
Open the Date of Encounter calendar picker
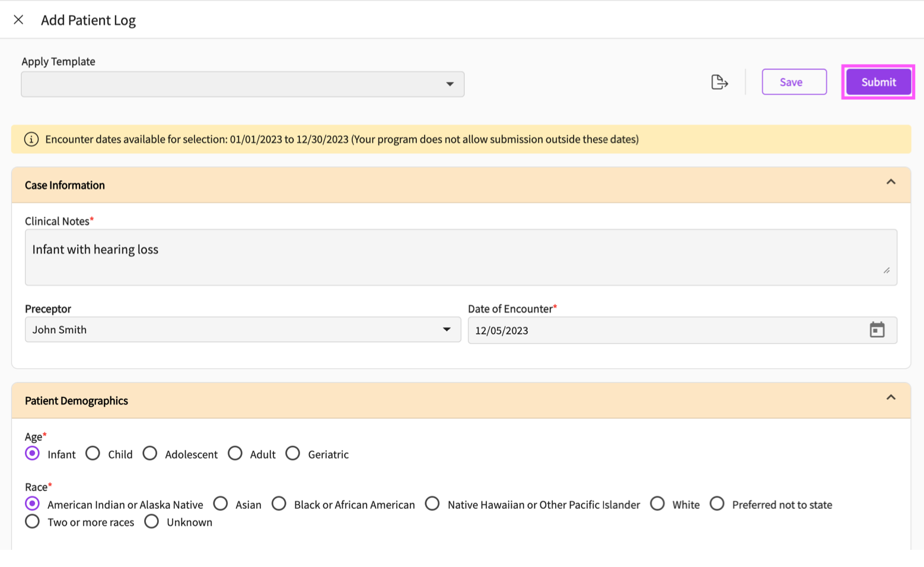[877, 330]
